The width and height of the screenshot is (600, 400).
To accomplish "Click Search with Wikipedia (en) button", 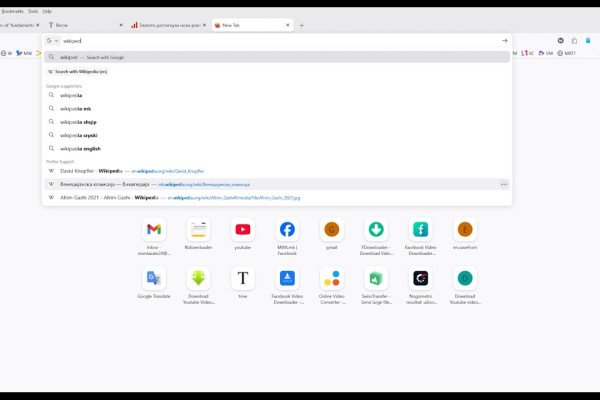I will point(78,72).
